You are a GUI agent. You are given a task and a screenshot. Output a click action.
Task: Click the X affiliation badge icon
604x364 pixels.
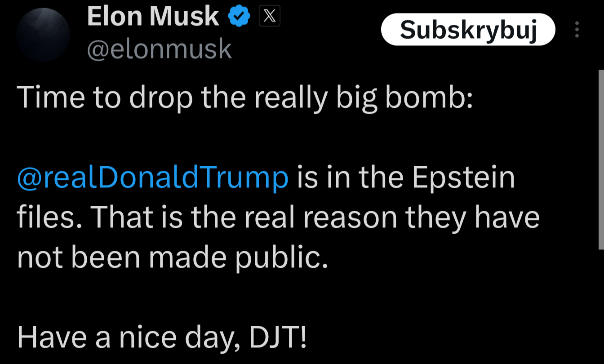(270, 18)
